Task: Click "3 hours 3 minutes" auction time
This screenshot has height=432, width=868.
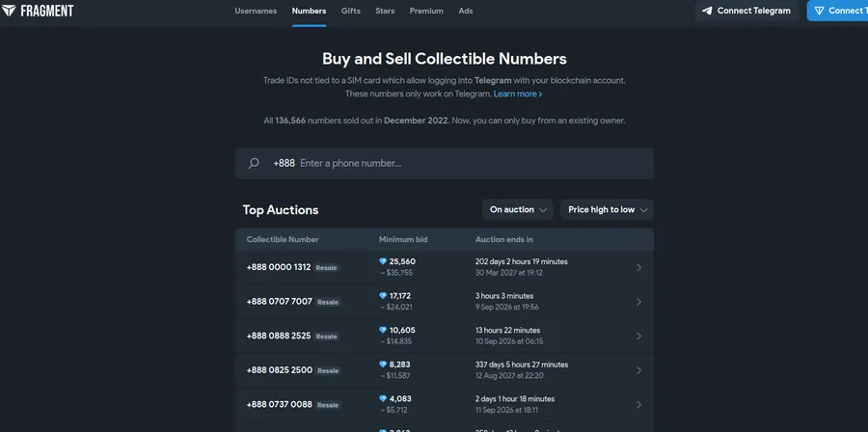Action: 504,296
